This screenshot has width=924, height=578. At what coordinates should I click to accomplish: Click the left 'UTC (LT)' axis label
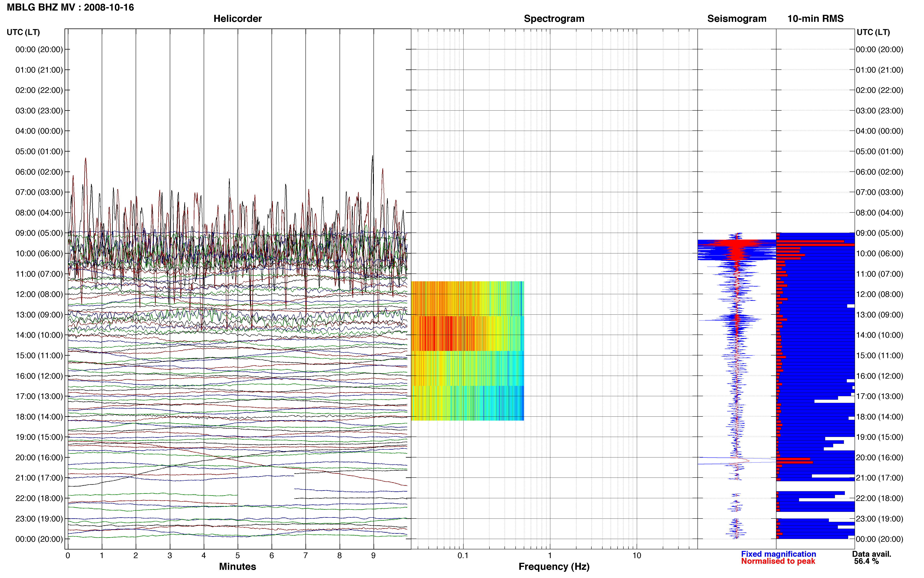coord(23,32)
